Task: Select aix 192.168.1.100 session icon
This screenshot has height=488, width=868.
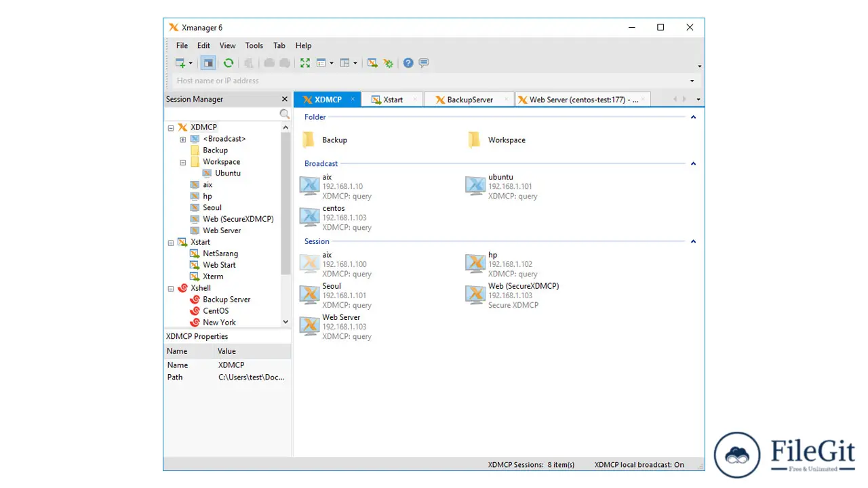Action: pos(310,264)
